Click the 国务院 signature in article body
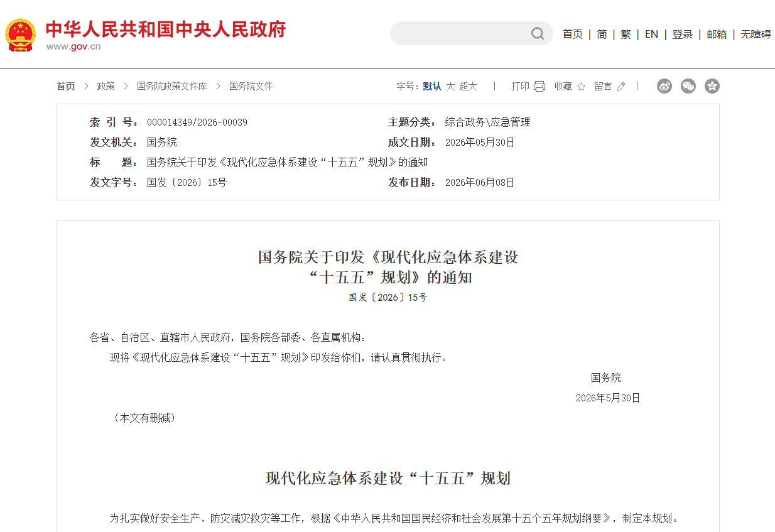 point(606,378)
